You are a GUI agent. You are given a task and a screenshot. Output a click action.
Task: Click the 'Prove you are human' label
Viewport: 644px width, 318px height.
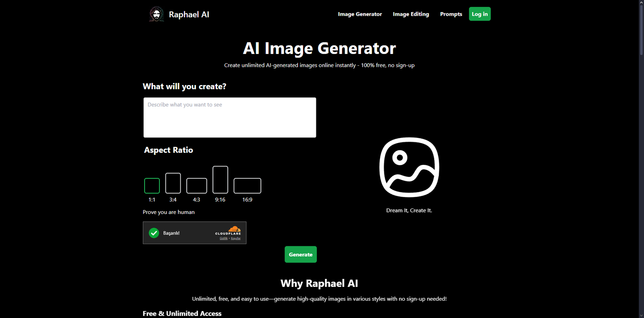tap(169, 212)
